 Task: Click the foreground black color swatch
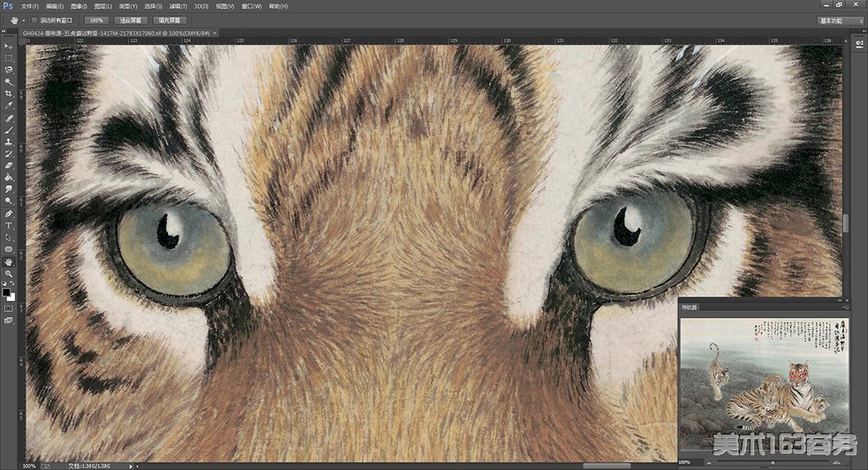6,291
